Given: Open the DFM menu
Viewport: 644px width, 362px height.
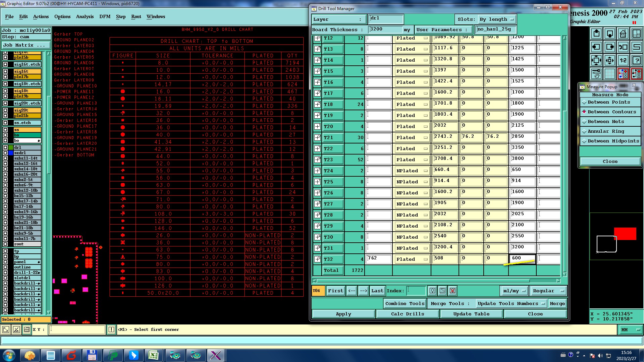Looking at the screenshot, I should coord(105,16).
